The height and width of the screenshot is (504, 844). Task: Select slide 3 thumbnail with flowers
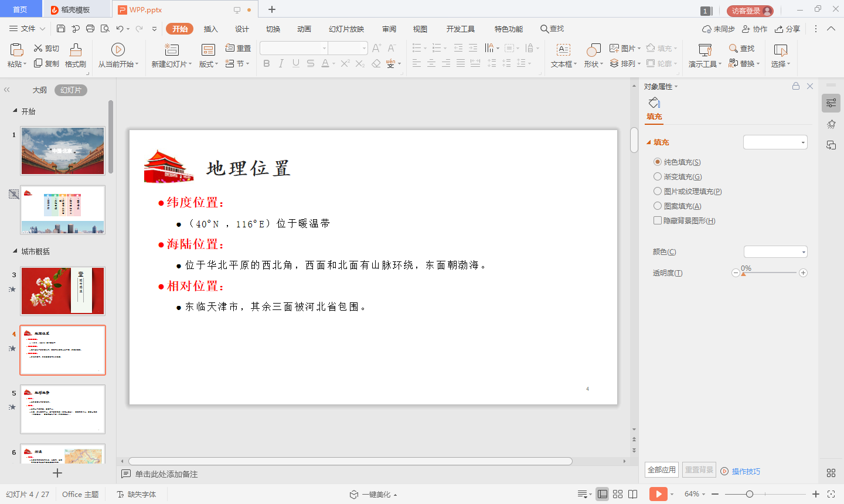point(63,291)
